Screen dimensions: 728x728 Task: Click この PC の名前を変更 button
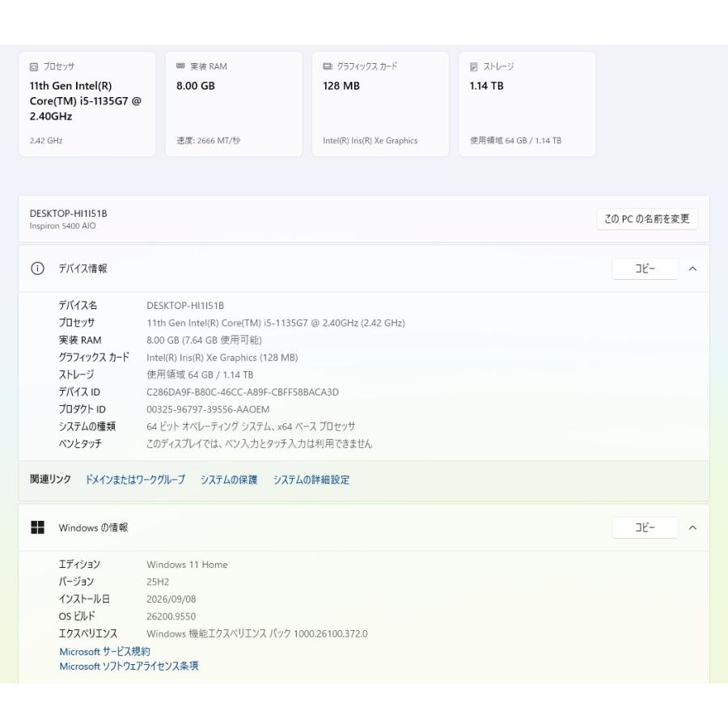(647, 218)
